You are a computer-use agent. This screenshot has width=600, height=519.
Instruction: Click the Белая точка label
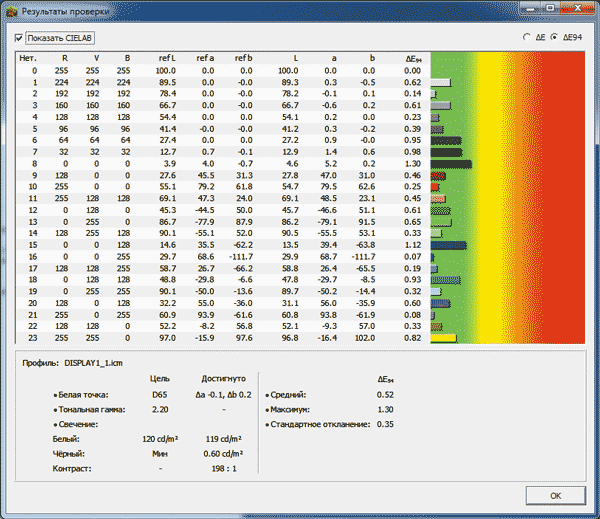point(83,395)
